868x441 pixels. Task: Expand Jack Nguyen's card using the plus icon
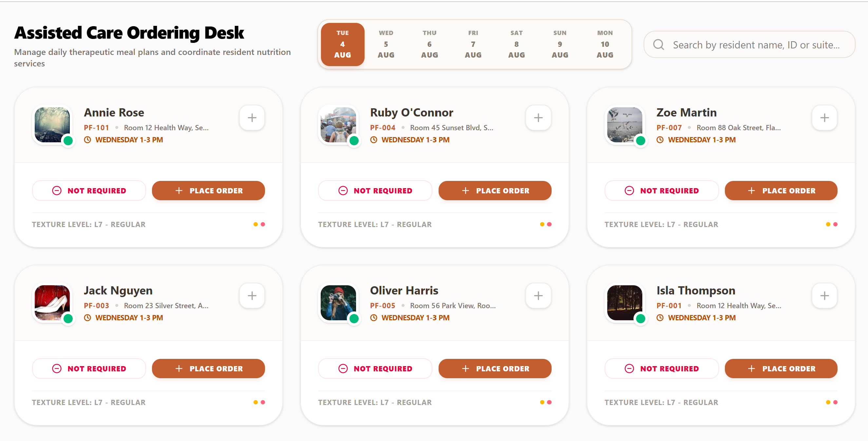pyautogui.click(x=252, y=295)
